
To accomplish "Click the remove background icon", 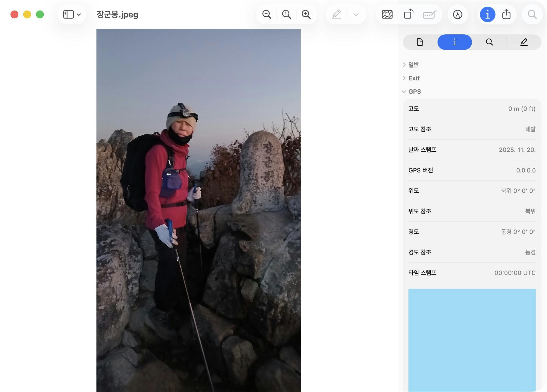I will pyautogui.click(x=387, y=14).
